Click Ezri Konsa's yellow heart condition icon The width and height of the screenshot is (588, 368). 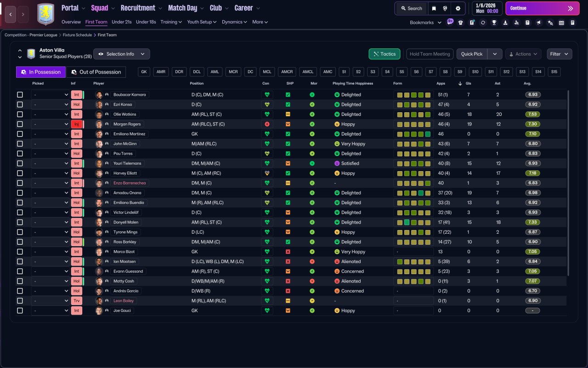point(266,104)
